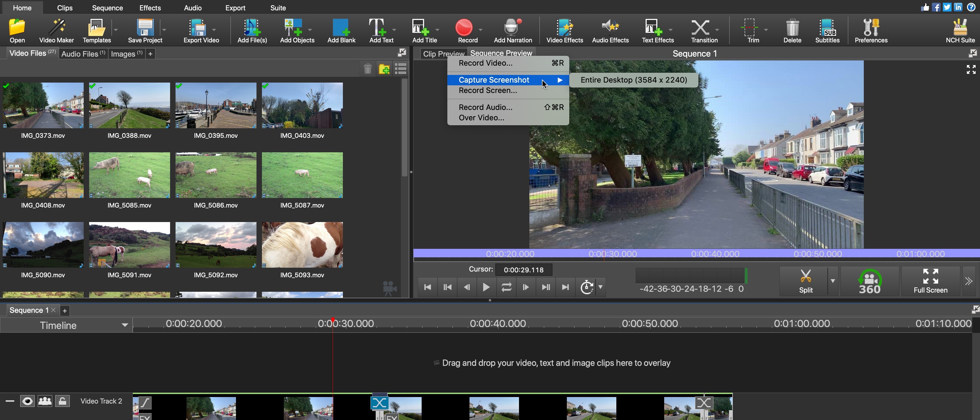The image size is (980, 420).
Task: Click the Images tab filter
Action: click(x=126, y=54)
